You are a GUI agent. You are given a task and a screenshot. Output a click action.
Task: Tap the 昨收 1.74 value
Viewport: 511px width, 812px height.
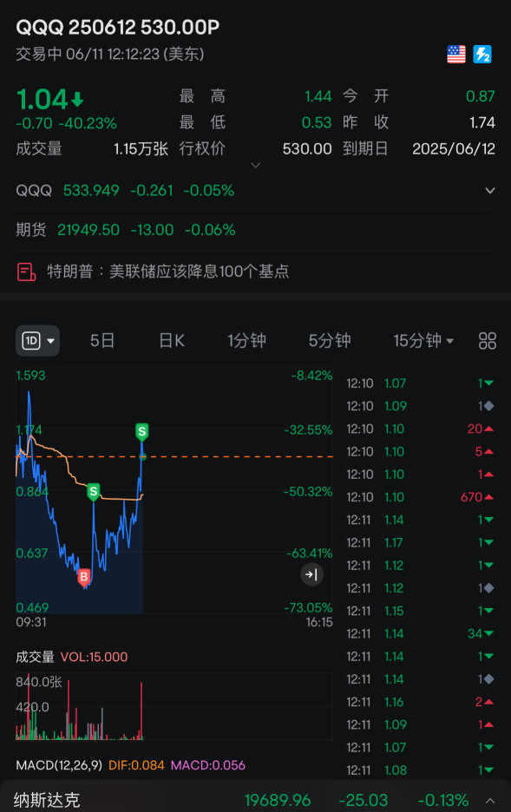click(482, 122)
